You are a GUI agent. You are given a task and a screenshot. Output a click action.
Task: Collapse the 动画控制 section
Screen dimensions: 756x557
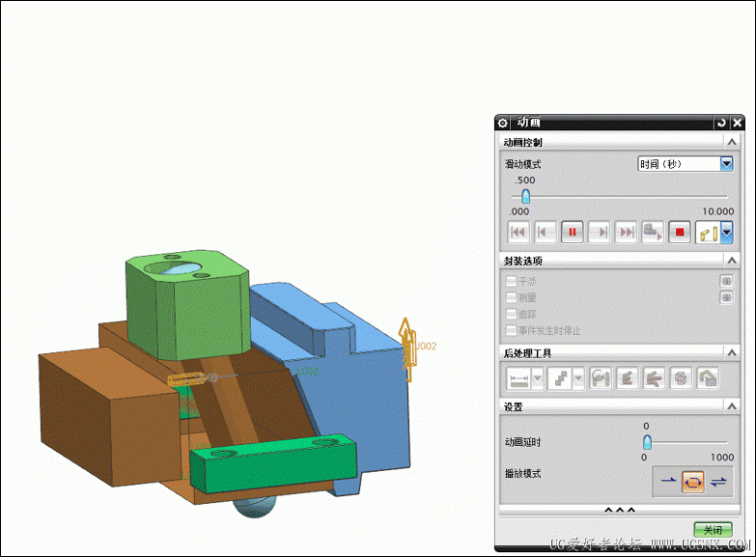(x=732, y=142)
